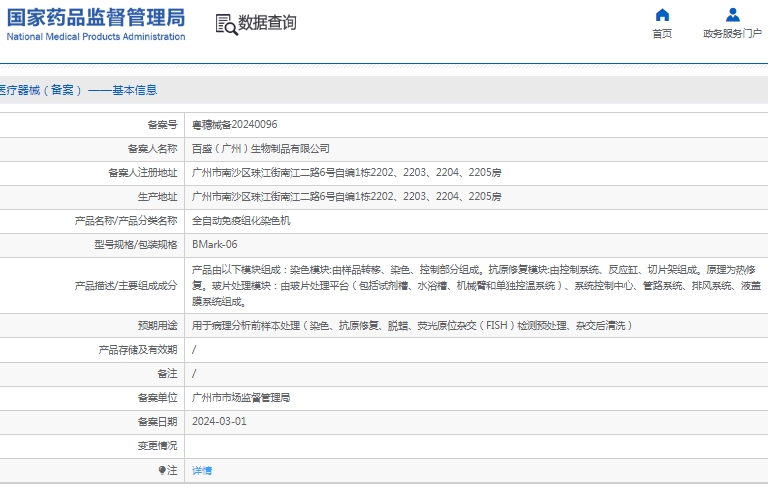The height and width of the screenshot is (488, 768).
Task: Click the 预期用途 label
Action: 158,326
